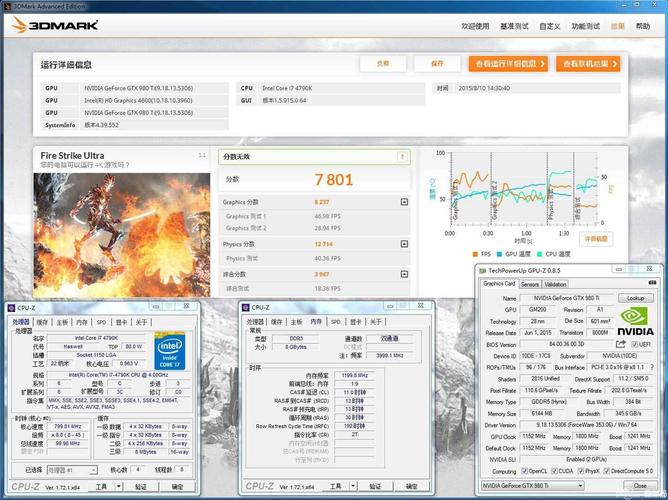
Task: Open the 功能测试 section
Action: (586, 26)
